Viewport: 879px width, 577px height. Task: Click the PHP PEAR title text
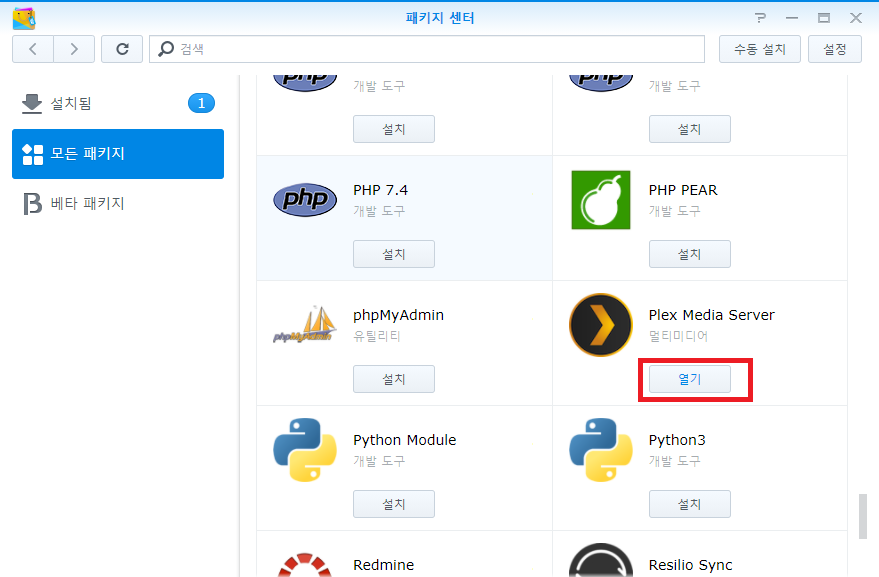pyautogui.click(x=683, y=190)
